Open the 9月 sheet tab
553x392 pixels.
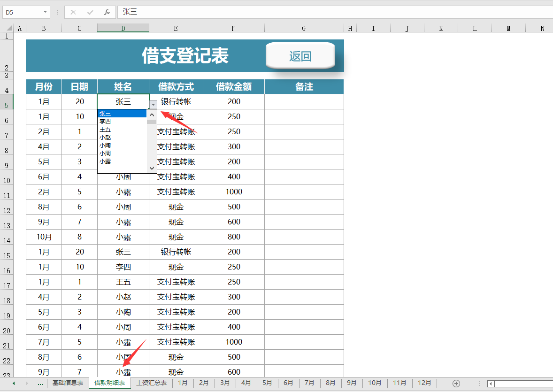[352, 383]
